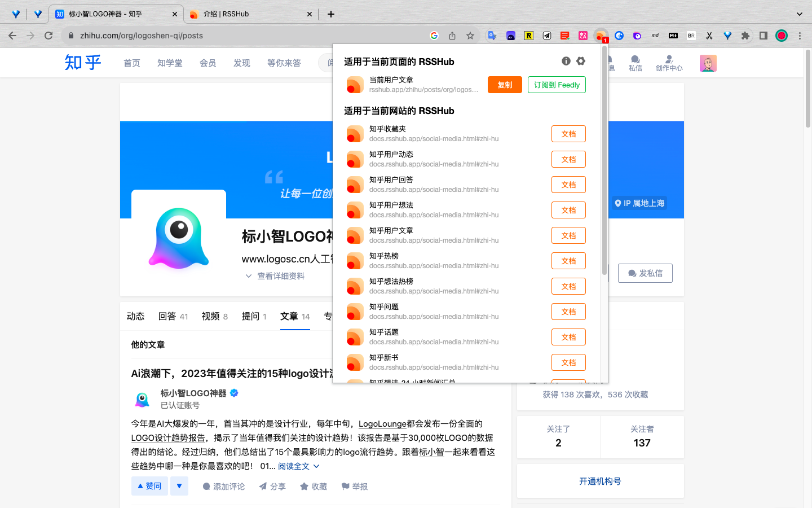This screenshot has height=508, width=812.
Task: Click the BR extension icon
Action: pos(691,36)
